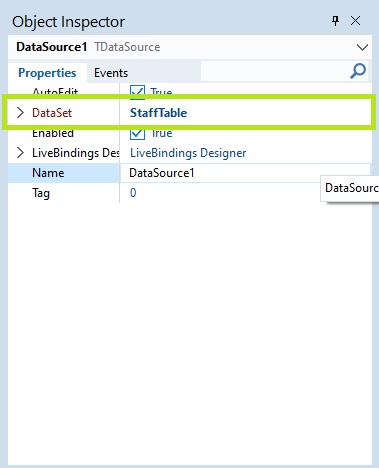Click the Tag value field showing 0
This screenshot has height=468, width=379.
tap(245, 193)
